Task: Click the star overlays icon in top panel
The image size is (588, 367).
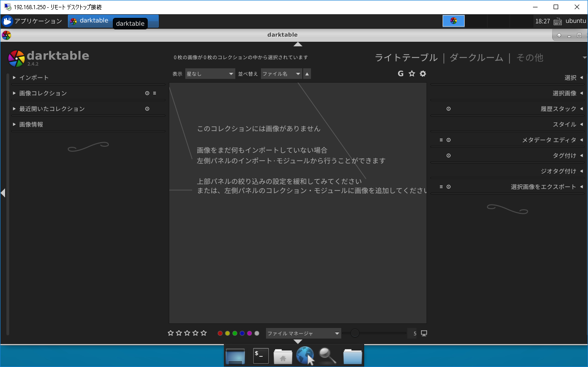Action: pos(411,73)
